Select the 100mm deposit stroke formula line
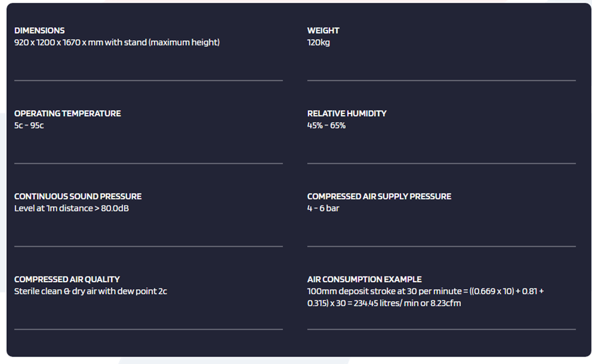 [426, 291]
